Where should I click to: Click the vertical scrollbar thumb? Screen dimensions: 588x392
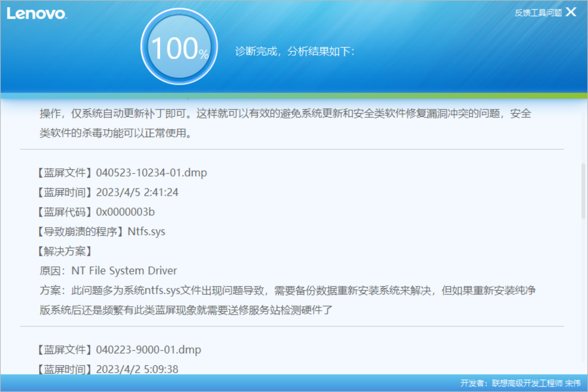583,191
